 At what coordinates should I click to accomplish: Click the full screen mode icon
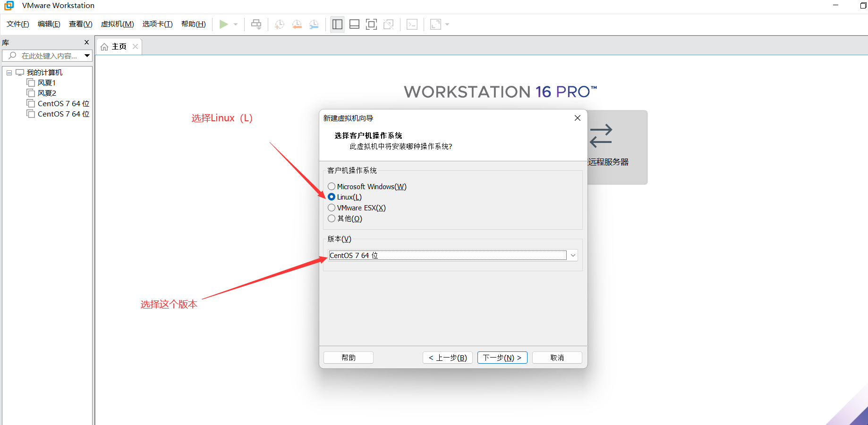tap(371, 24)
